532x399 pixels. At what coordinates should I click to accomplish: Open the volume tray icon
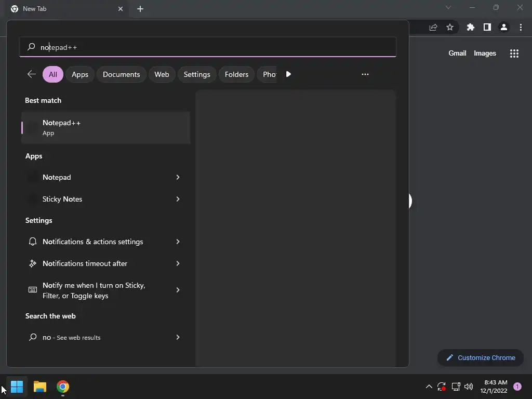pyautogui.click(x=469, y=387)
